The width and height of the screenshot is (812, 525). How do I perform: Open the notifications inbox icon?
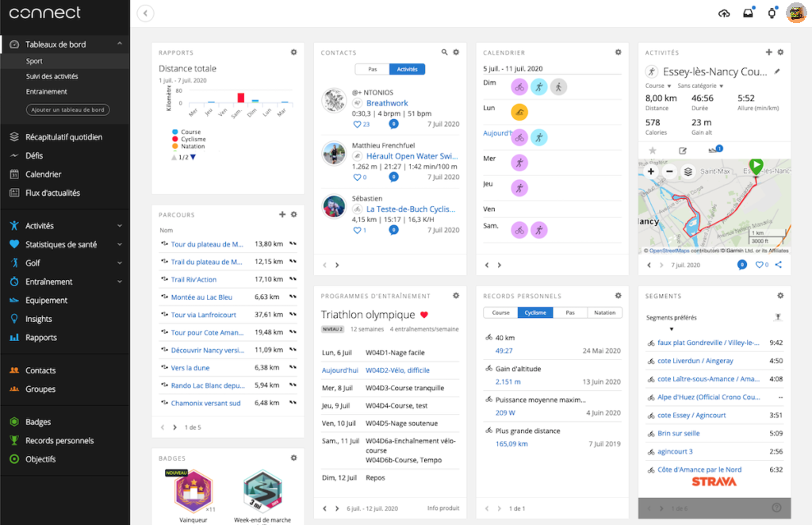point(748,13)
